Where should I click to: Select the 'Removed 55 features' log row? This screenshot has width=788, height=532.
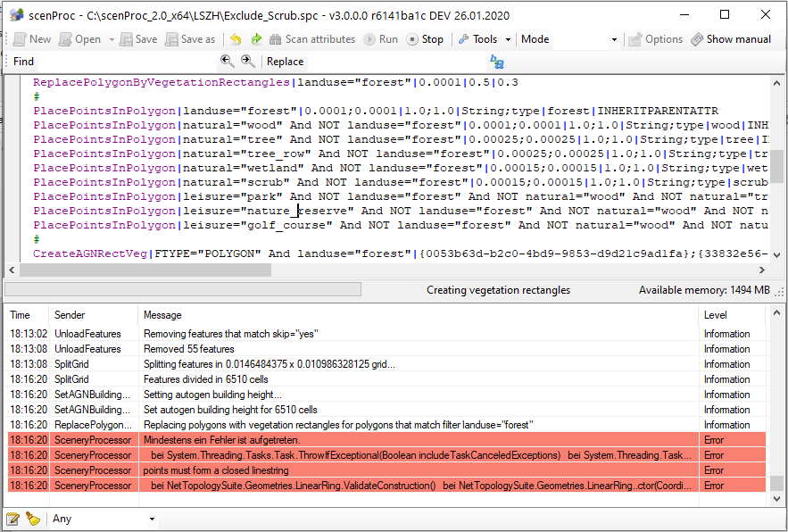[x=387, y=349]
